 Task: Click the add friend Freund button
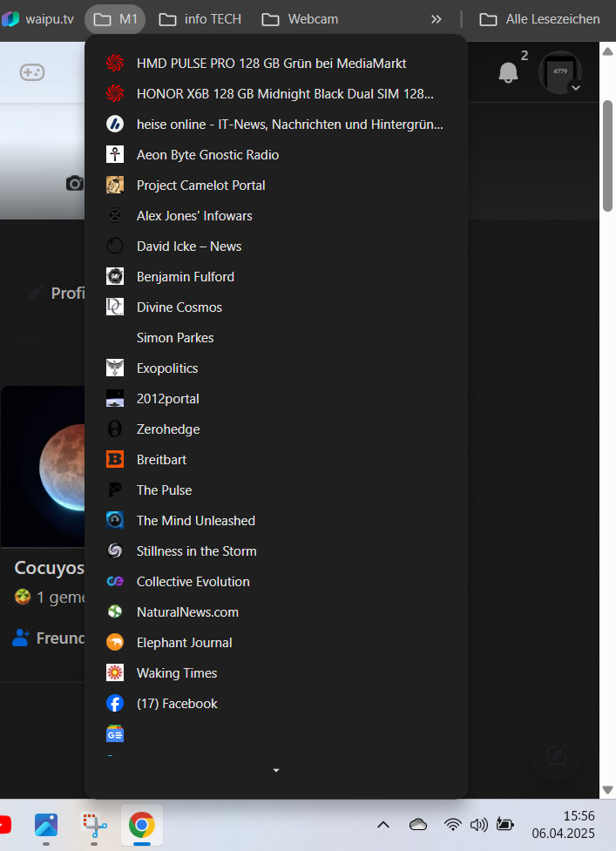click(48, 638)
